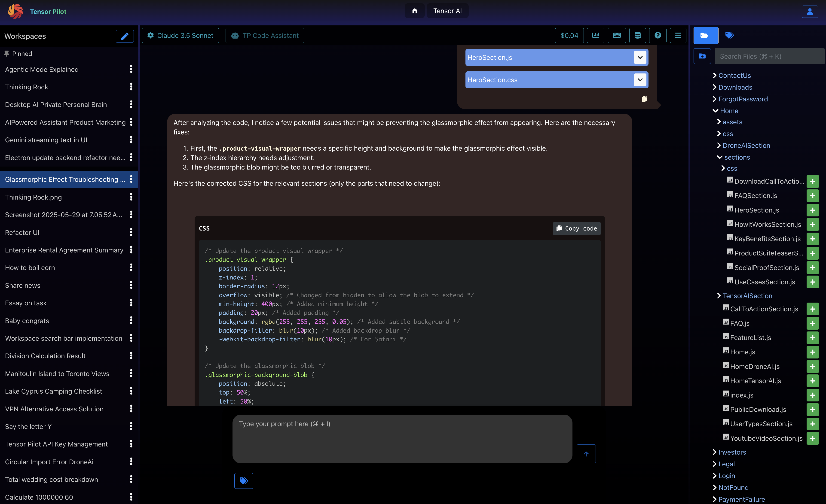Switch to the file browser panel tab

tap(705, 35)
